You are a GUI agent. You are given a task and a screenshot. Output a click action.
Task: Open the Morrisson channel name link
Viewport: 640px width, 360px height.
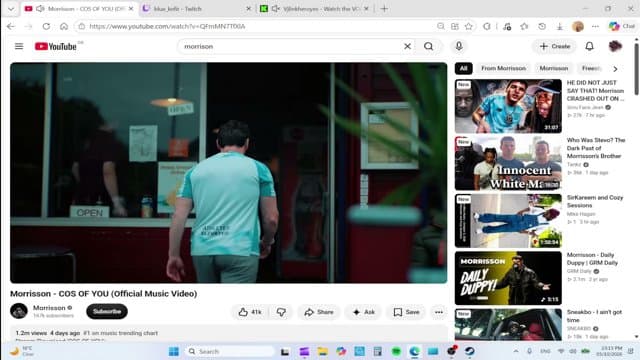(49, 308)
